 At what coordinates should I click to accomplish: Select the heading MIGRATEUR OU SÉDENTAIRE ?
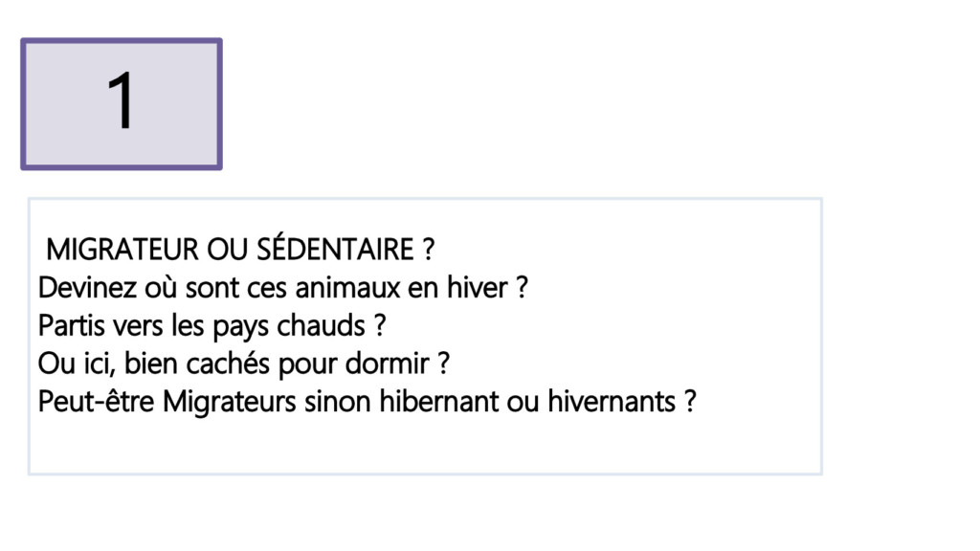pyautogui.click(x=240, y=250)
